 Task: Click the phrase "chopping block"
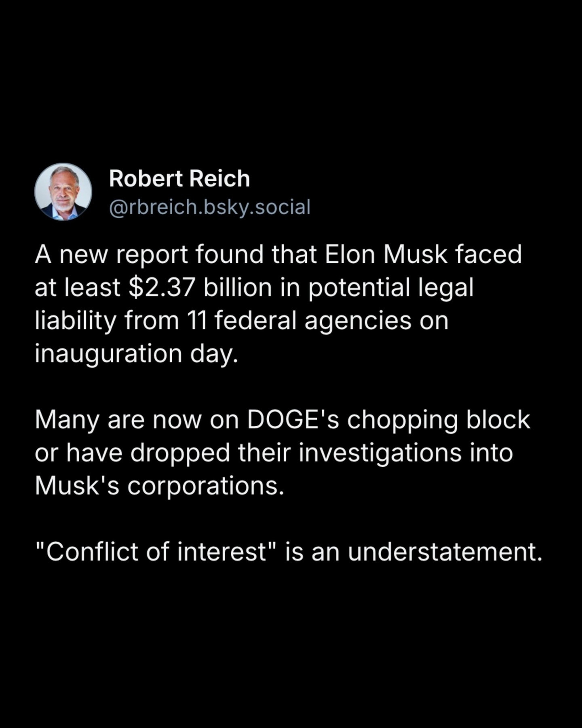[439, 420]
